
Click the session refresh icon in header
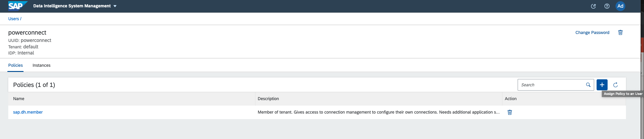point(593,6)
